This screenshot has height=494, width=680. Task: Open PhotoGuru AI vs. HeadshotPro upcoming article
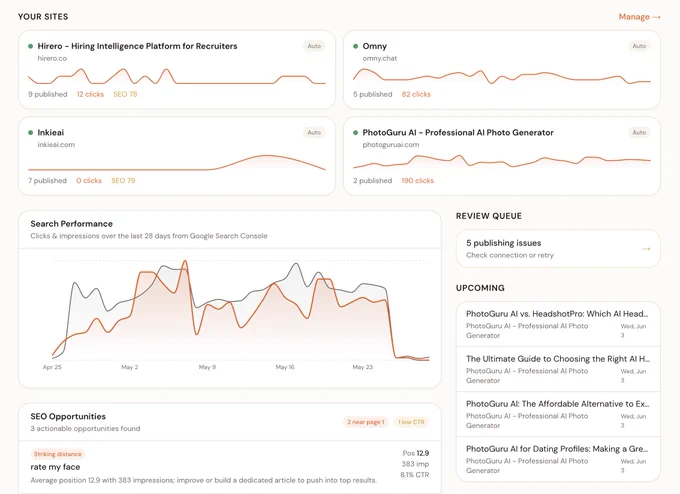(x=558, y=324)
